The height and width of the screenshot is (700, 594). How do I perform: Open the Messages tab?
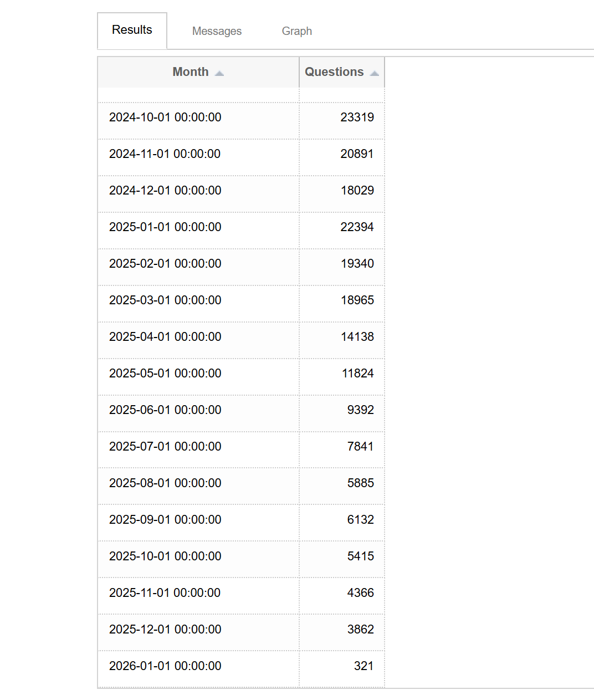(x=217, y=31)
